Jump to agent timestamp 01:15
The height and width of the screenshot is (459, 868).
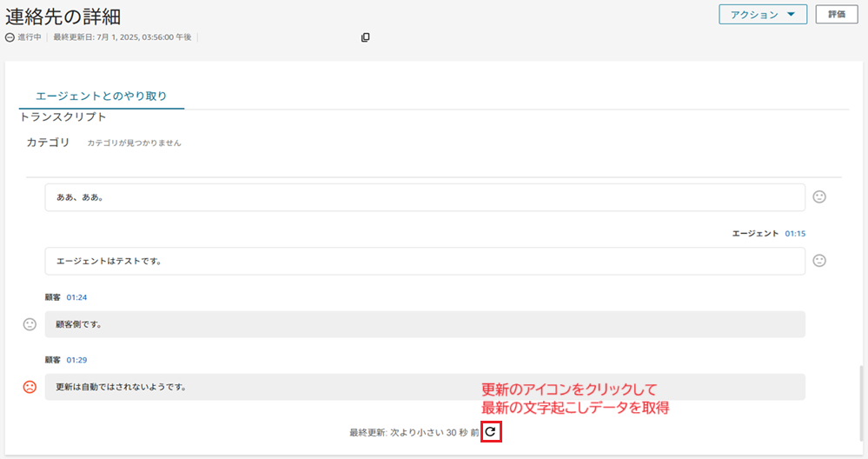coord(795,234)
